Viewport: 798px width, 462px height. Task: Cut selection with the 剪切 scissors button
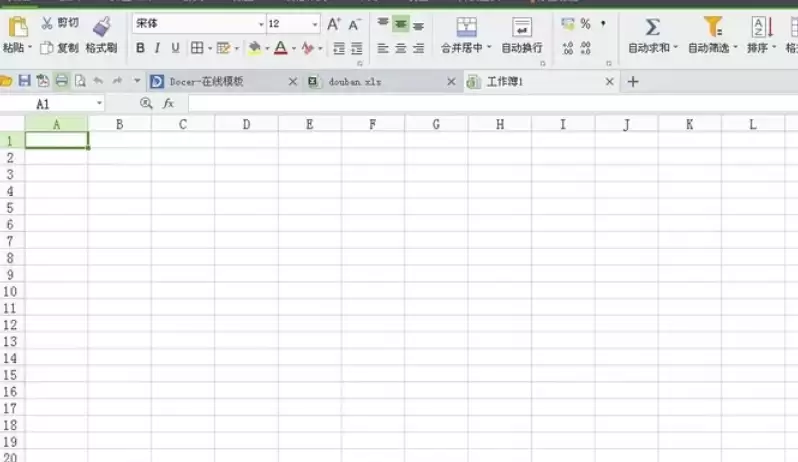pyautogui.click(x=60, y=23)
